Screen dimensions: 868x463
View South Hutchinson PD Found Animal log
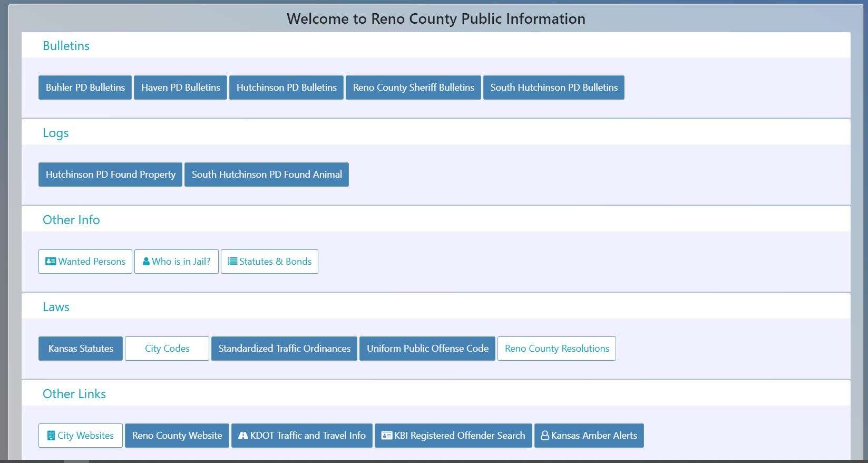tap(267, 175)
